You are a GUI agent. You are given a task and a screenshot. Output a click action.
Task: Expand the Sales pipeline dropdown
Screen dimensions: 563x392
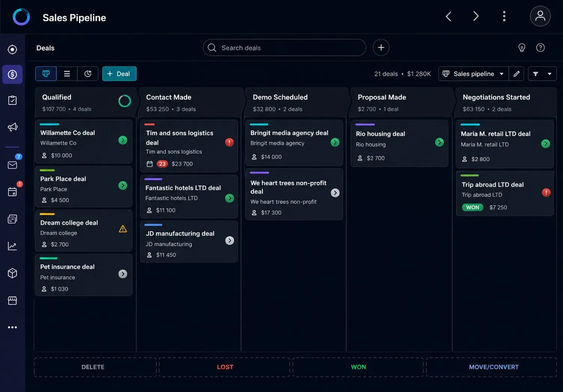473,74
